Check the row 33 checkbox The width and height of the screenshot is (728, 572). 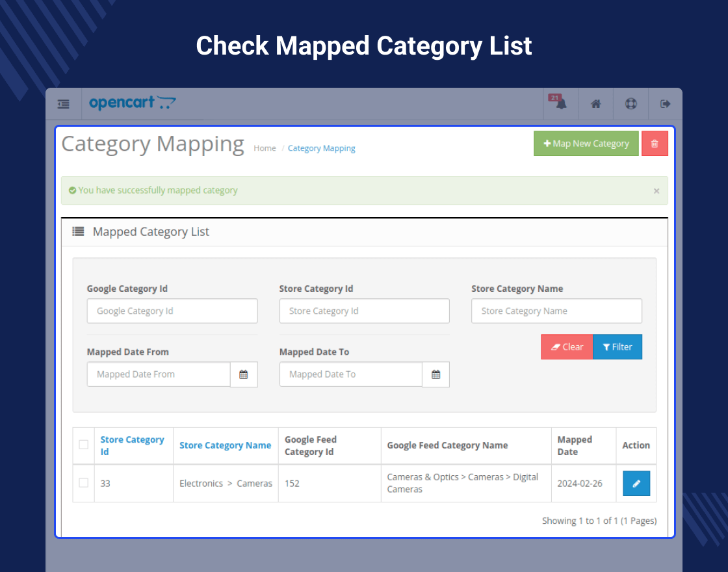[84, 483]
